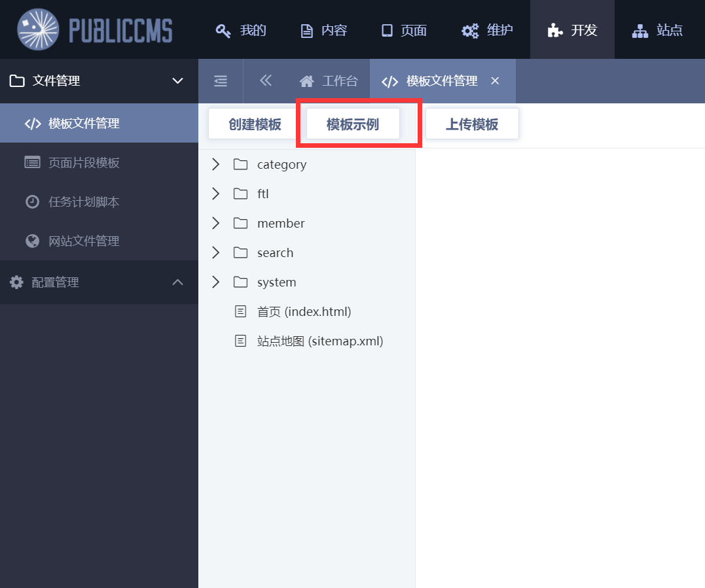Click the index.html file icon

tap(240, 311)
